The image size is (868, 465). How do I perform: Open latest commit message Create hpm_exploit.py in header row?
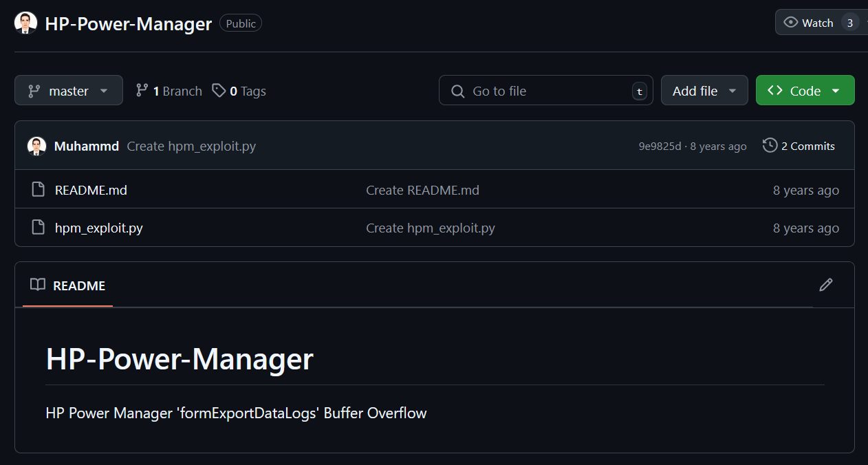click(x=191, y=146)
